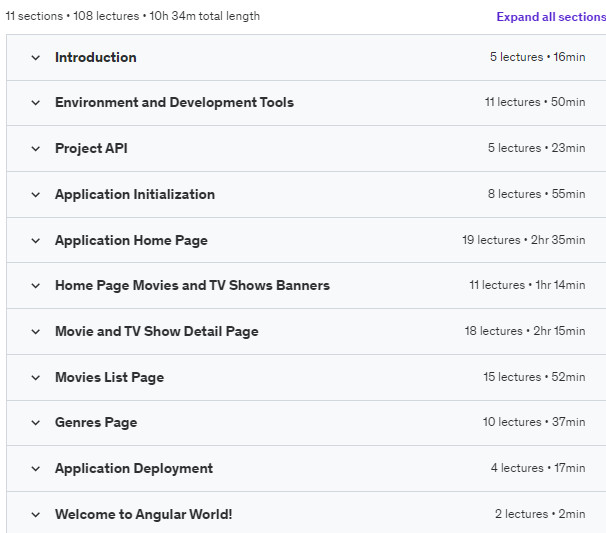This screenshot has width=606, height=533.
Task: Click '18 lectures • 2hr 15min' text
Action: point(525,331)
